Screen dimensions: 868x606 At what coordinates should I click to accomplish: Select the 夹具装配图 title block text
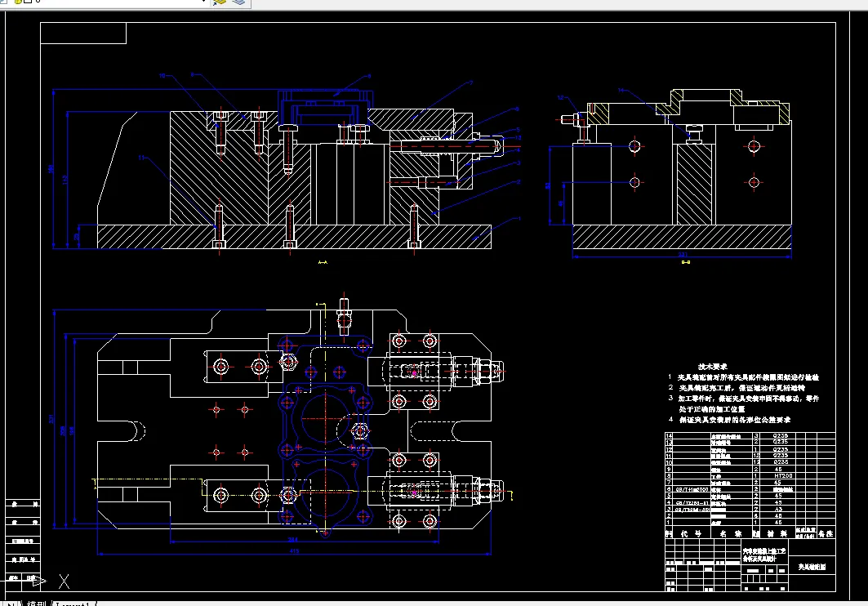coord(812,567)
